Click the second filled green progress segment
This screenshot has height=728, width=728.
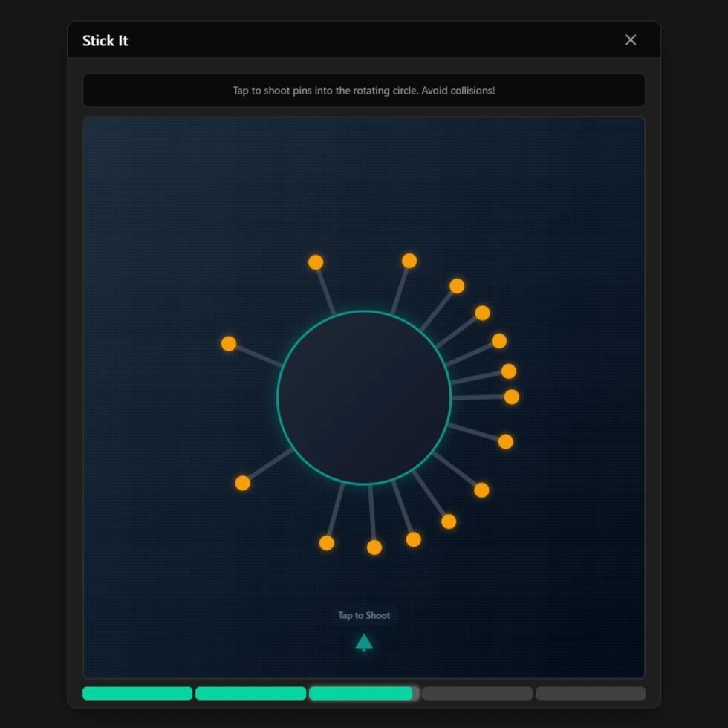(251, 693)
